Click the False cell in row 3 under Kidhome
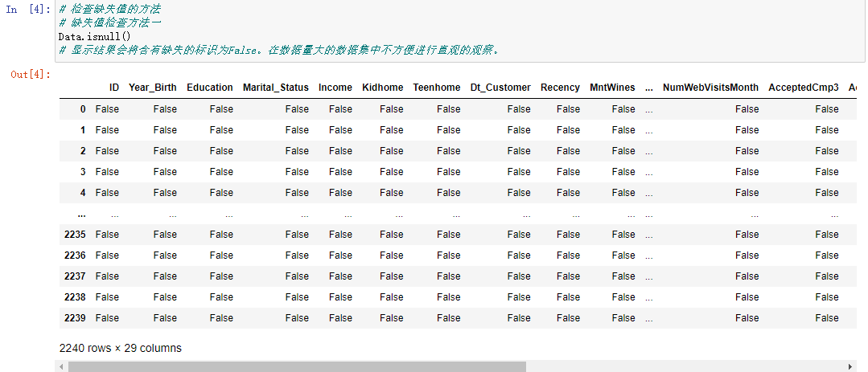This screenshot has height=372, width=868. coord(392,172)
